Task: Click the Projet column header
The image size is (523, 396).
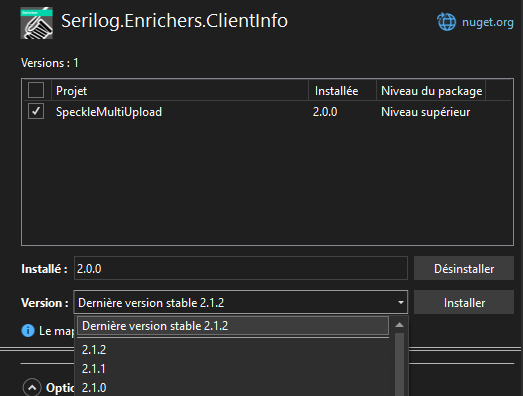Action: pos(180,90)
